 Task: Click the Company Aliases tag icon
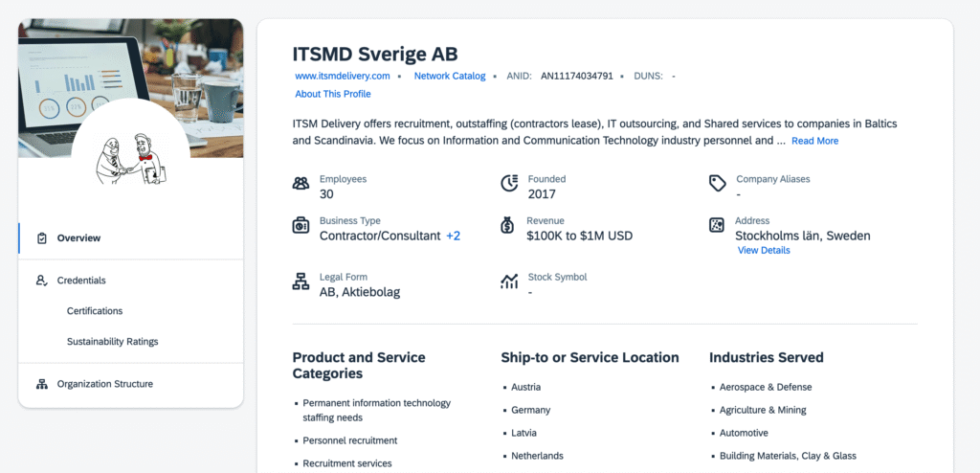(x=718, y=183)
